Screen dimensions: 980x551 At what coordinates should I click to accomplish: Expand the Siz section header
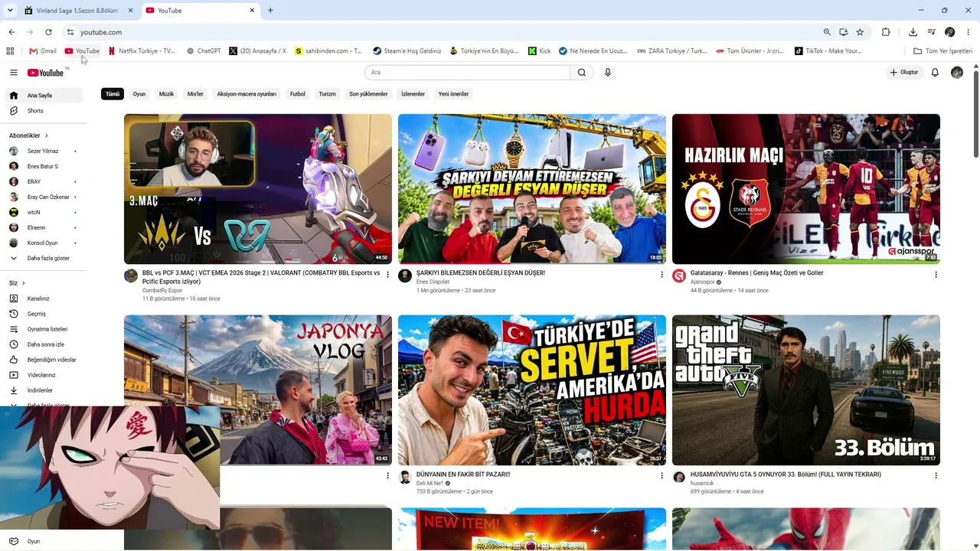point(17,283)
